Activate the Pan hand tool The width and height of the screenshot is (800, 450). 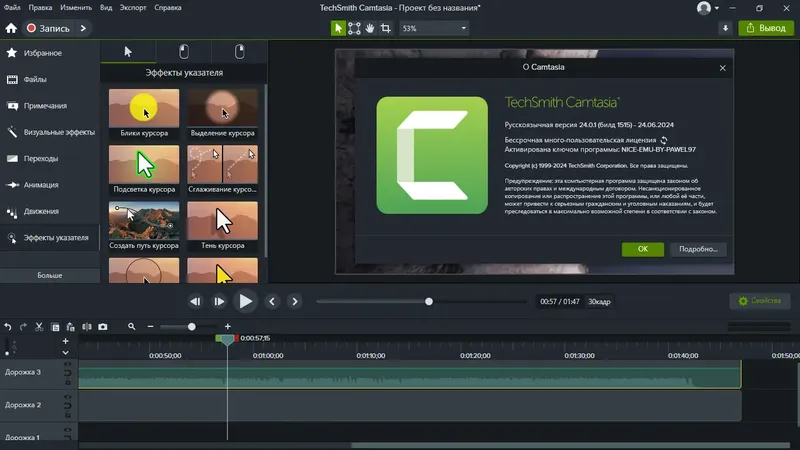point(370,28)
